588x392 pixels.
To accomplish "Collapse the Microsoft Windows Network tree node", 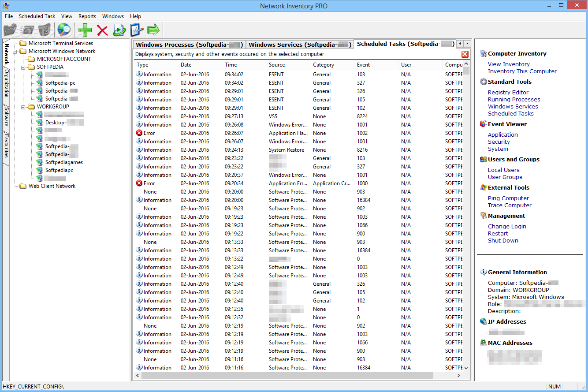I will tap(15, 51).
